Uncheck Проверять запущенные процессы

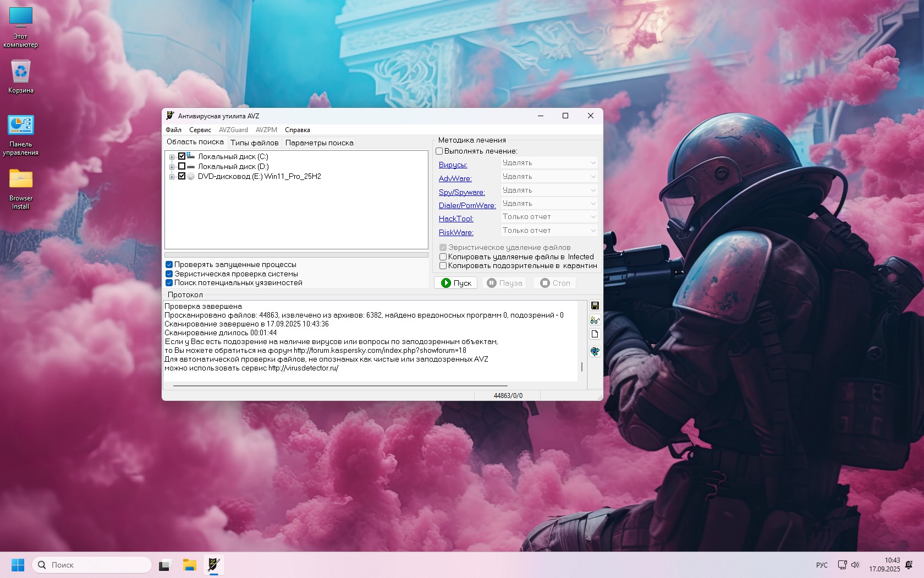click(169, 265)
